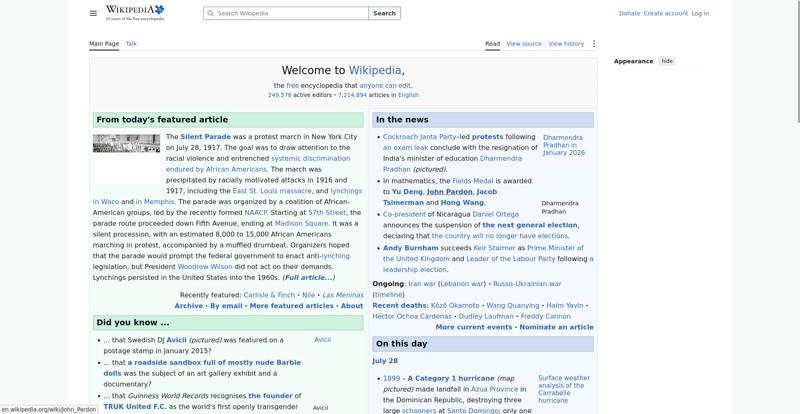
Task: Open More current events
Action: (473, 327)
